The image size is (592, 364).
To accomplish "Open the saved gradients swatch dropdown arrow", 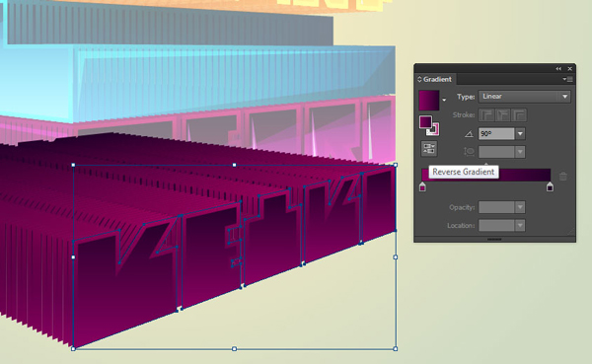I will pyautogui.click(x=444, y=100).
